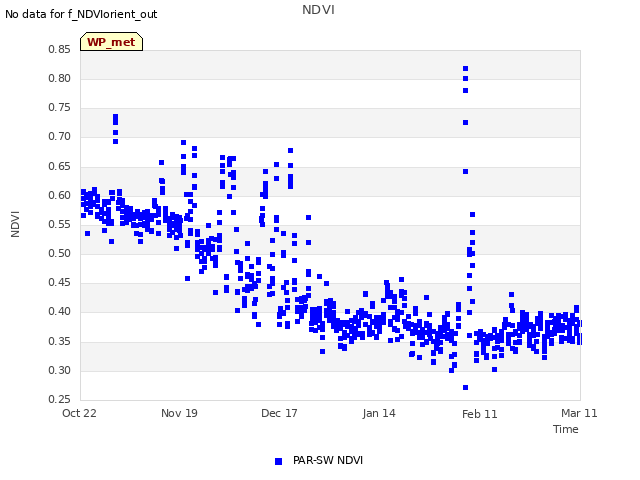
Task: Click the 0.60 y-axis tick label
Action: click(60, 195)
